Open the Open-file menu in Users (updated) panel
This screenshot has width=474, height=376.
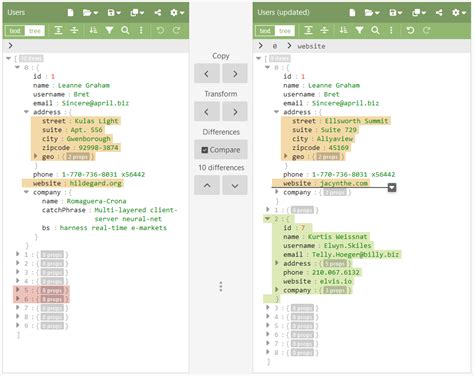(372, 13)
